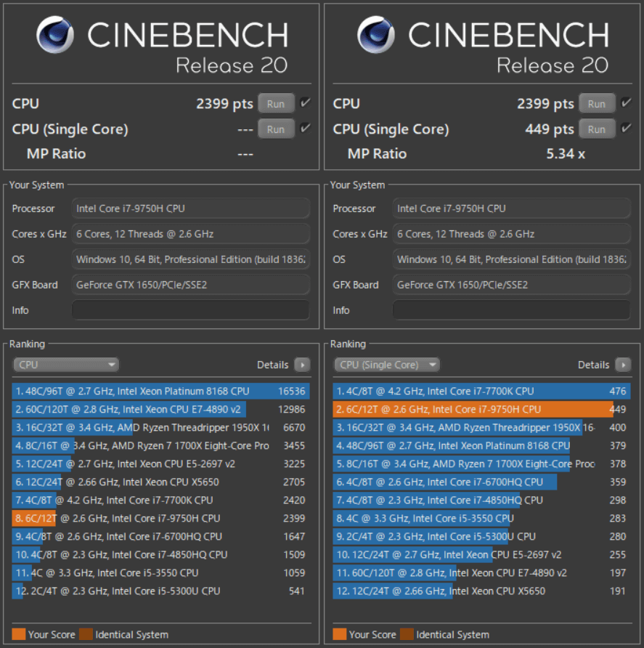This screenshot has height=648, width=644.
Task: Click the OS field in the left window
Action: click(190, 259)
